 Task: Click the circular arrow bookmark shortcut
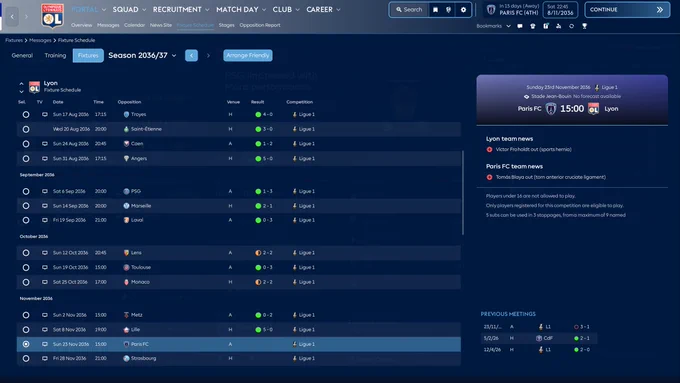coord(572,26)
